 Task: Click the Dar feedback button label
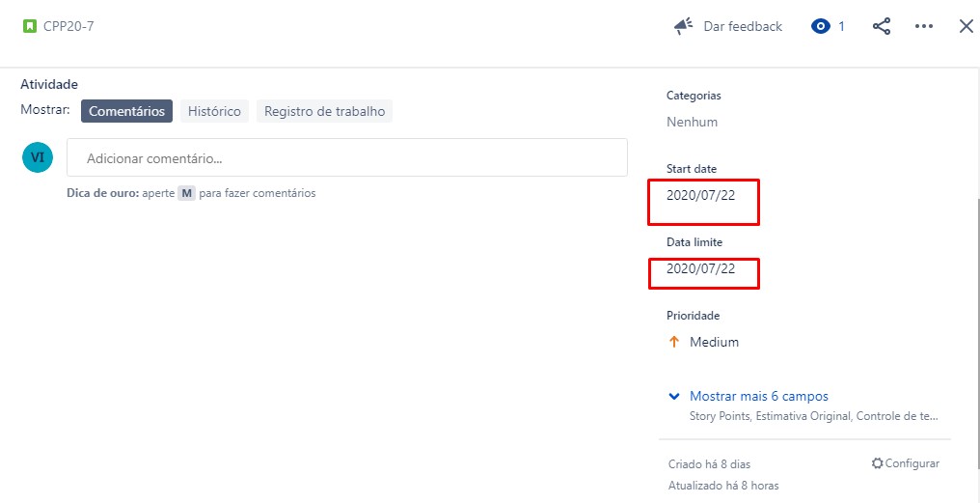743,26
